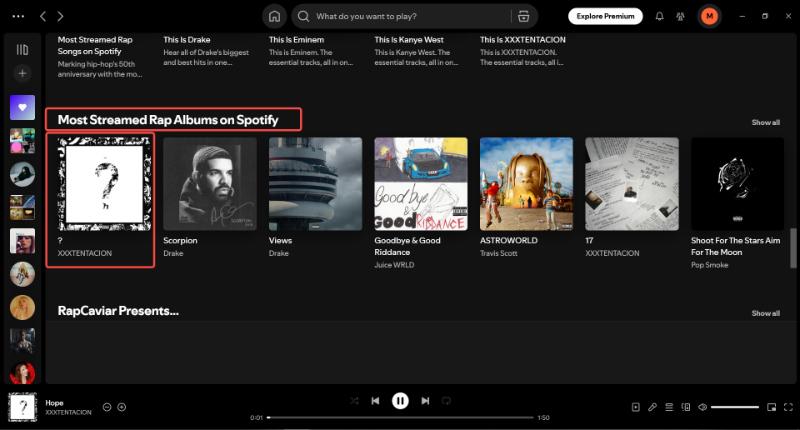Open the Browse icon in the search bar
This screenshot has height=430, width=800.
(522, 16)
